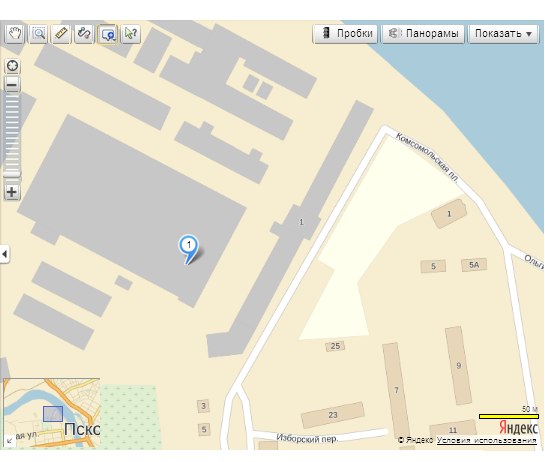Activate the 'What's here' pointer tool
The height and width of the screenshot is (462, 545).
[131, 34]
